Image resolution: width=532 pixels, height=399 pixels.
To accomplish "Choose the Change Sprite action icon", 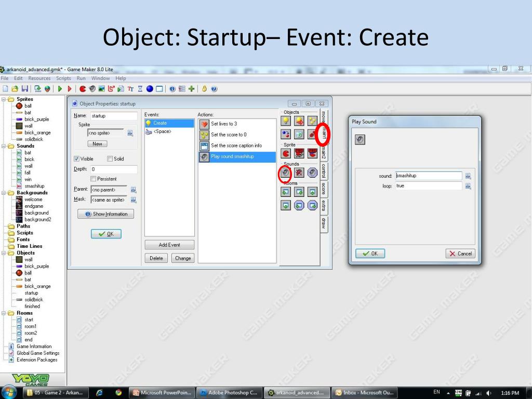I will click(x=286, y=153).
